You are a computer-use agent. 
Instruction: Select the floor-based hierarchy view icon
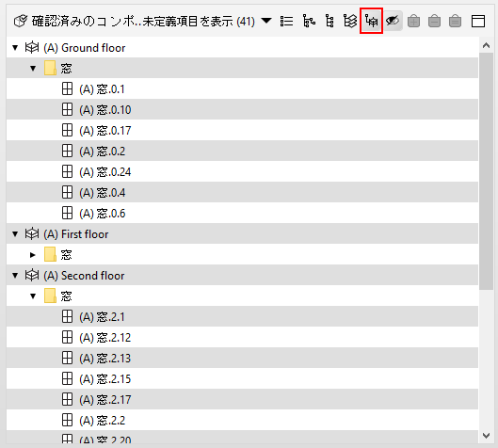coord(371,22)
